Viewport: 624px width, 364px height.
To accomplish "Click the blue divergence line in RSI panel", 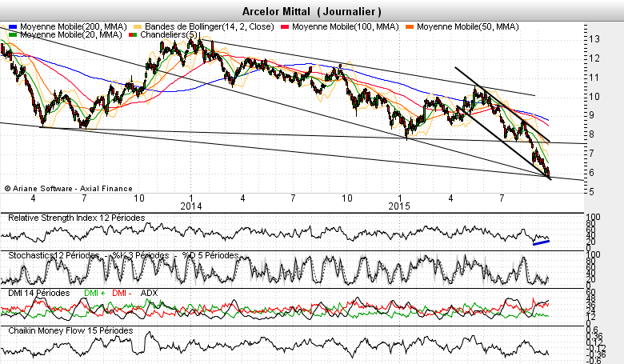I will (542, 242).
